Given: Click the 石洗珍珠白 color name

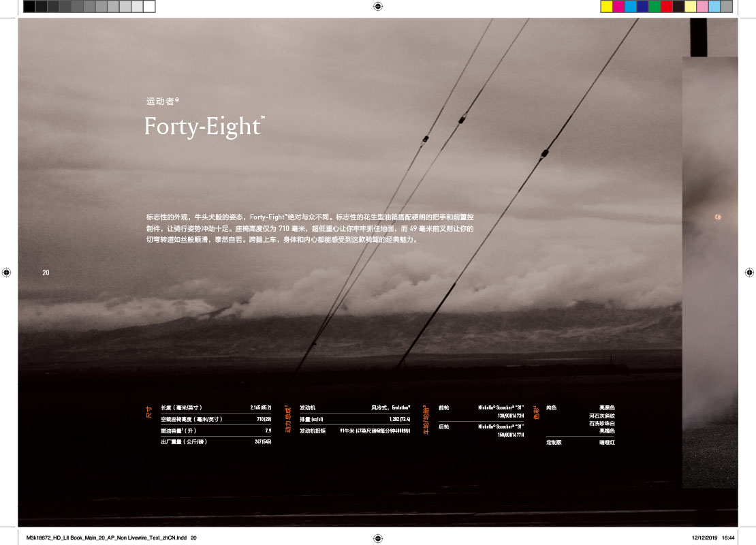Looking at the screenshot, I should coord(601,424).
